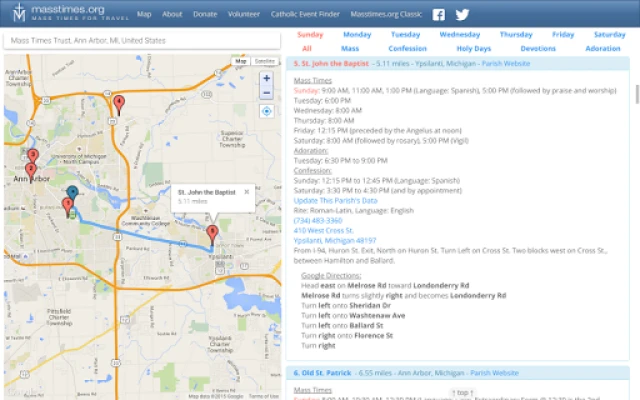
Task: Click the location search input field
Action: coord(145,41)
